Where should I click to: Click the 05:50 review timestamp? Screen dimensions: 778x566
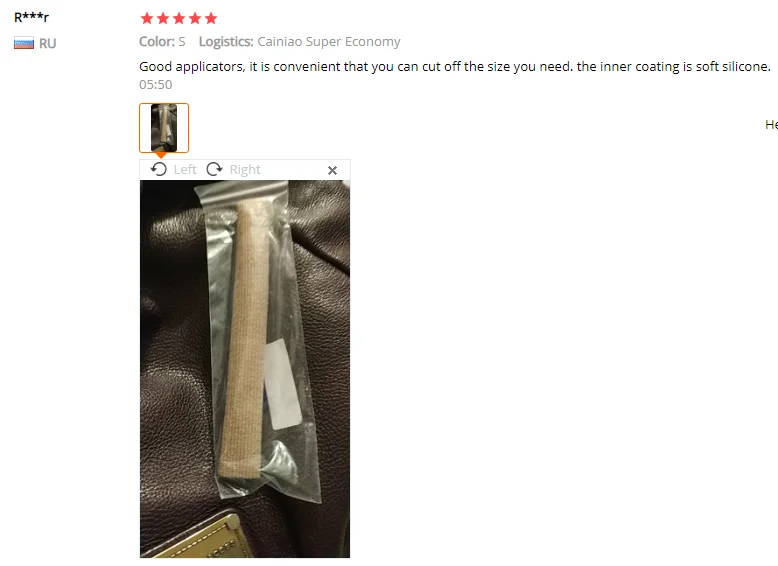pos(155,85)
